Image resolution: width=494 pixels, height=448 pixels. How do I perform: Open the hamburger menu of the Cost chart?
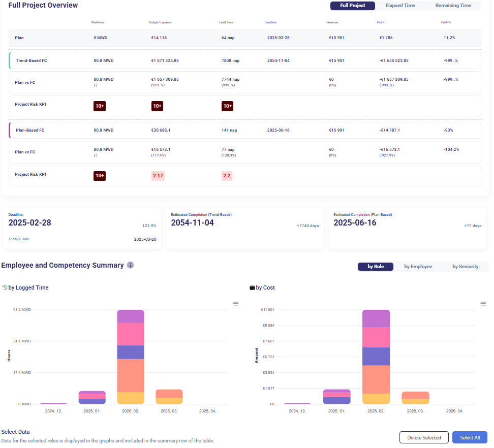(x=483, y=304)
